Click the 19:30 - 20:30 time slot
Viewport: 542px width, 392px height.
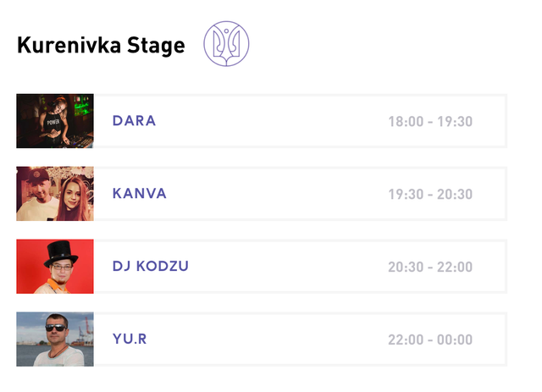pyautogui.click(x=430, y=194)
